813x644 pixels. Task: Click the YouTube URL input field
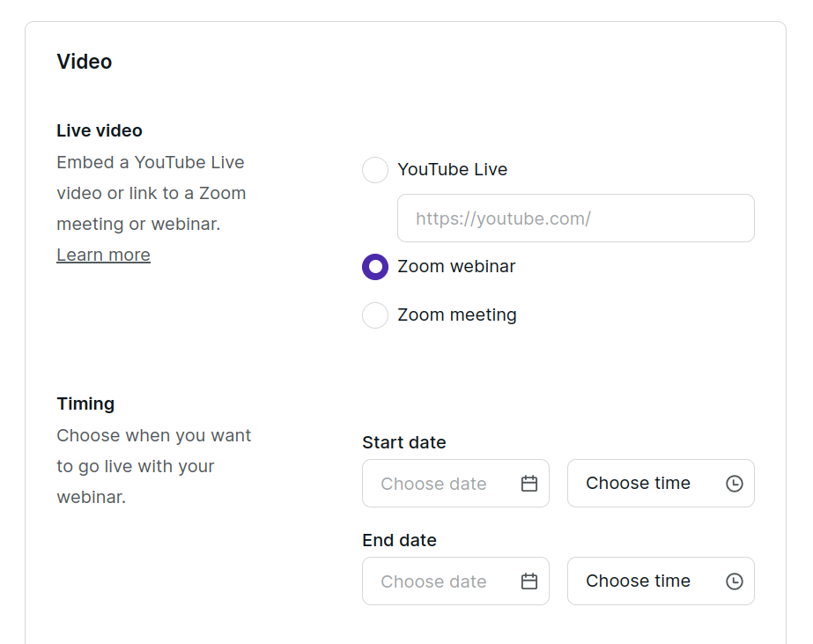575,218
